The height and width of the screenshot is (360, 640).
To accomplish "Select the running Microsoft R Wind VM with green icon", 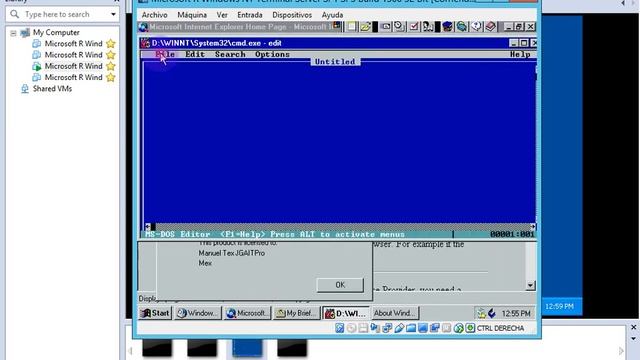I will tap(73, 66).
